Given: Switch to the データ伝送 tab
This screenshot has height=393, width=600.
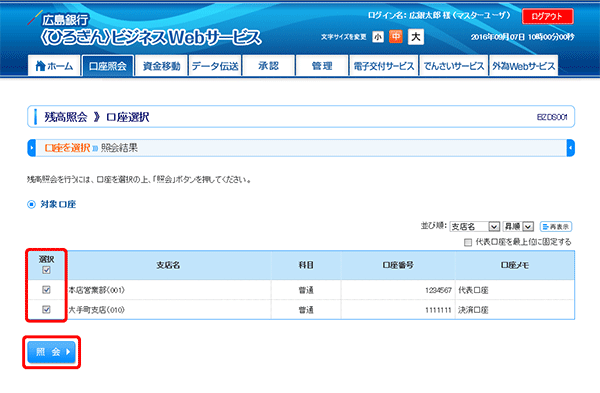Looking at the screenshot, I should point(215,66).
